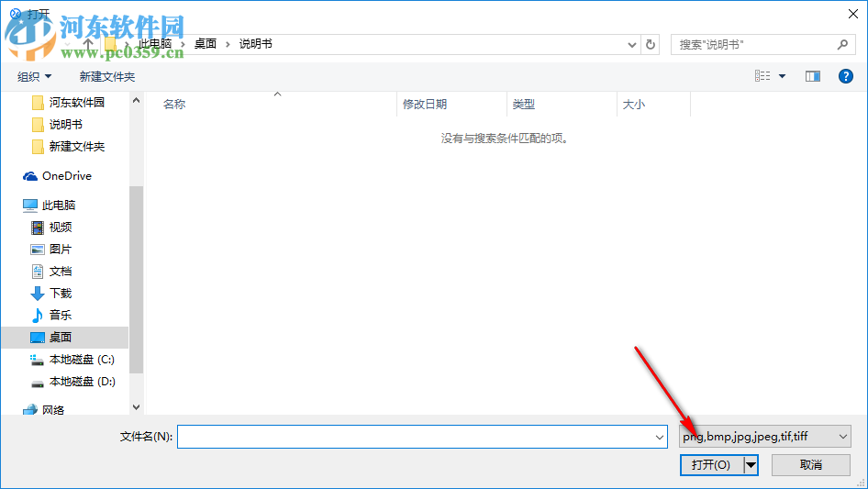Click the refresh icon beside the address bar
This screenshot has height=489, width=868.
tap(651, 44)
